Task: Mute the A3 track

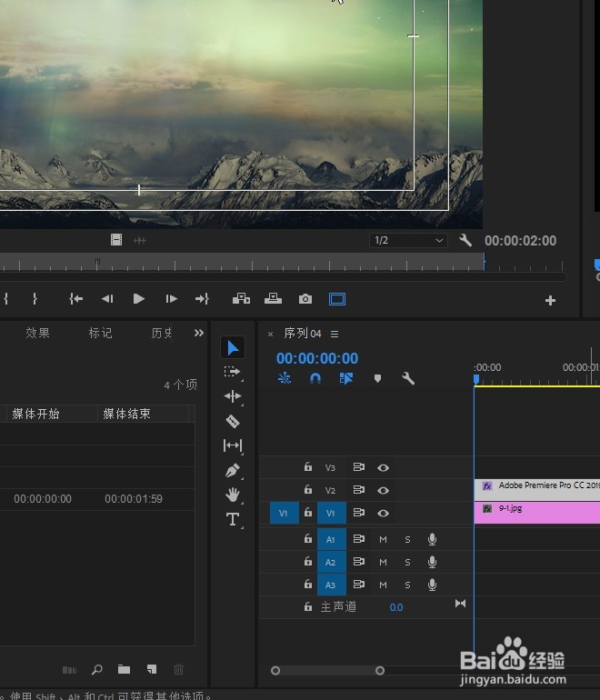Action: click(x=383, y=585)
